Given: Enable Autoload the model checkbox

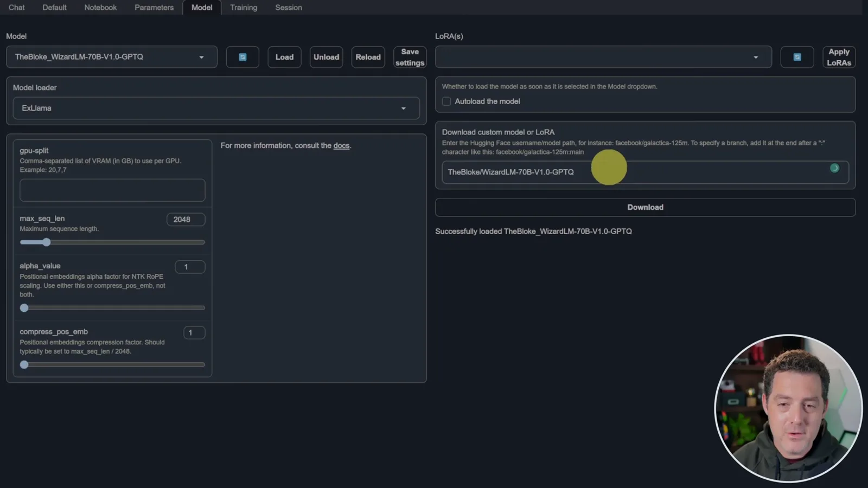Looking at the screenshot, I should pos(446,101).
